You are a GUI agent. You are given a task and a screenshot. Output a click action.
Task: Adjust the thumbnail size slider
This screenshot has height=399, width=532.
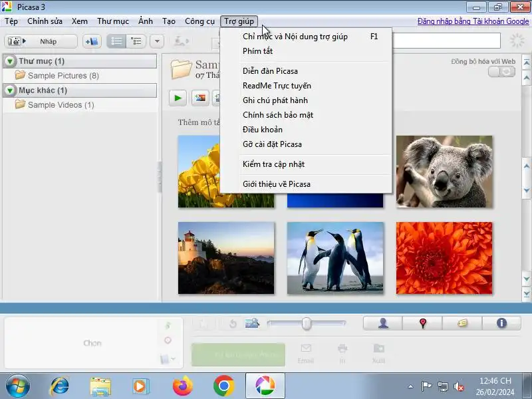(307, 323)
